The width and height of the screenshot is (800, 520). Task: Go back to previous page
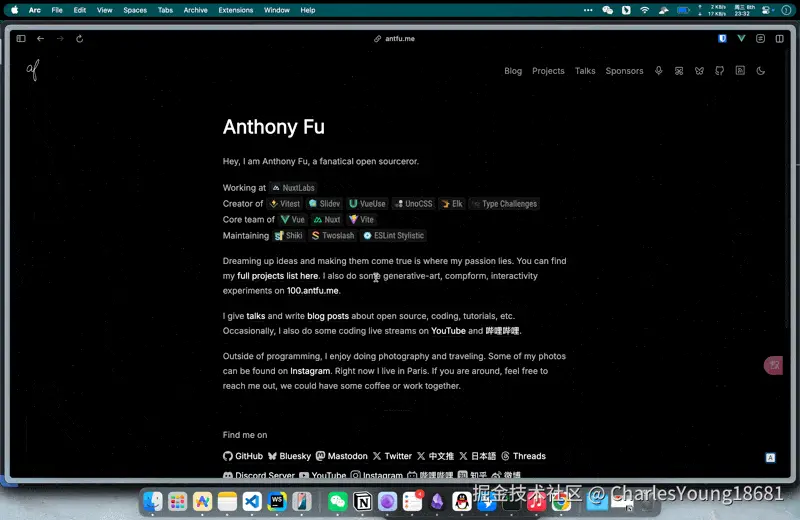[40, 39]
